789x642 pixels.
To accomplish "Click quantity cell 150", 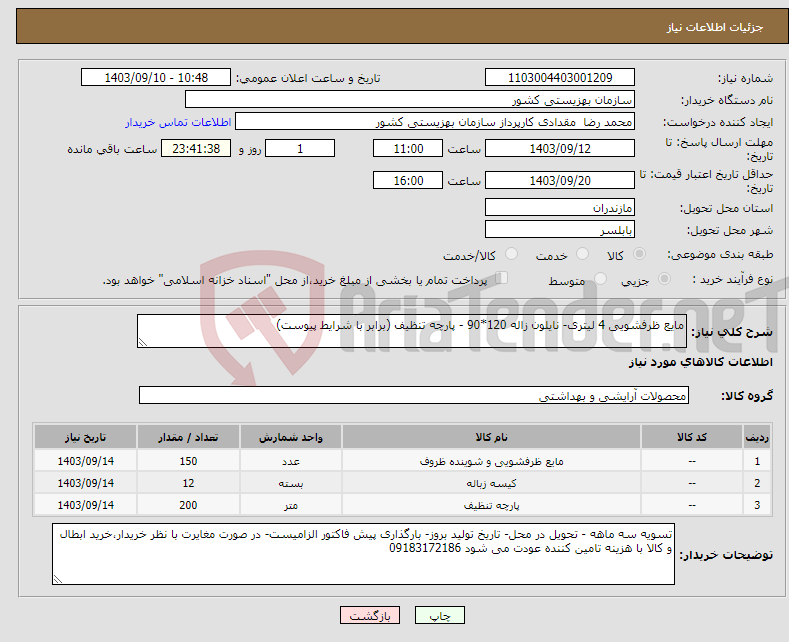I will pyautogui.click(x=188, y=461).
